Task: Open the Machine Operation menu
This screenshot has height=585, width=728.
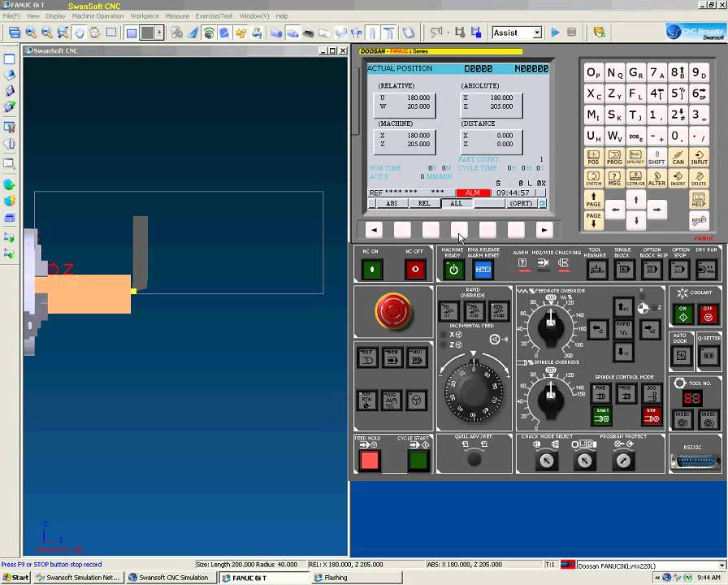Action: click(98, 15)
